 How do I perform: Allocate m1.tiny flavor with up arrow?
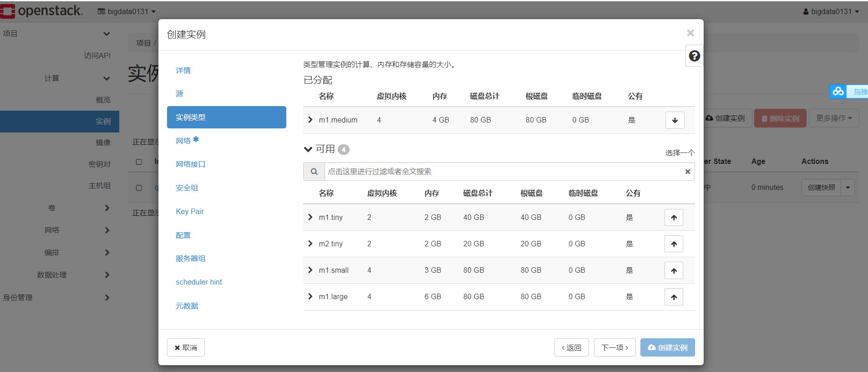click(674, 218)
